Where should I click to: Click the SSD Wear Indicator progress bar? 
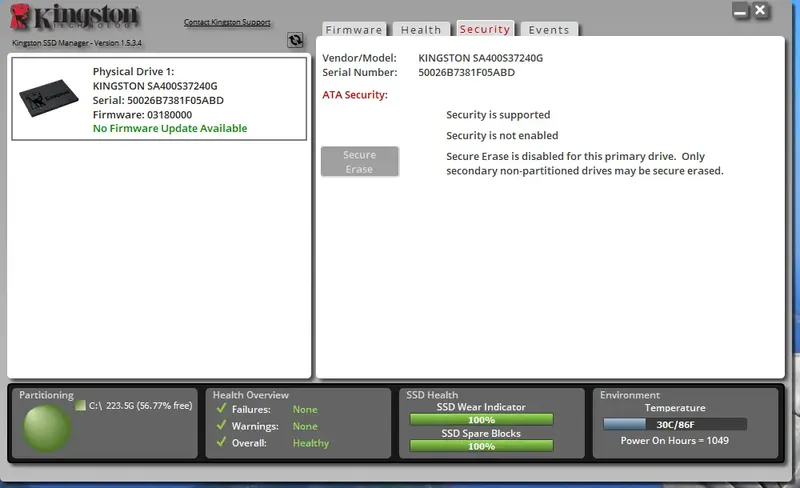click(481, 420)
